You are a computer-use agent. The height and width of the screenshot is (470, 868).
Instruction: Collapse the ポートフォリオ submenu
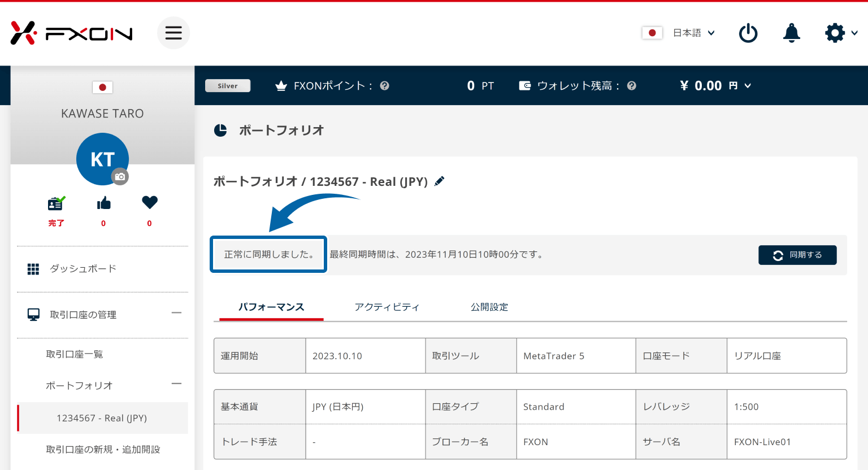pos(177,384)
